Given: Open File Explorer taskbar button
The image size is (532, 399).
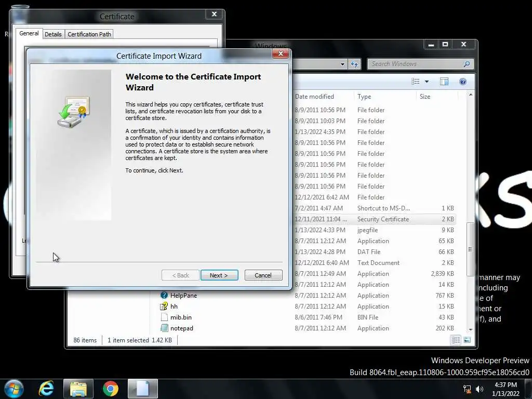Looking at the screenshot, I should tap(78, 389).
